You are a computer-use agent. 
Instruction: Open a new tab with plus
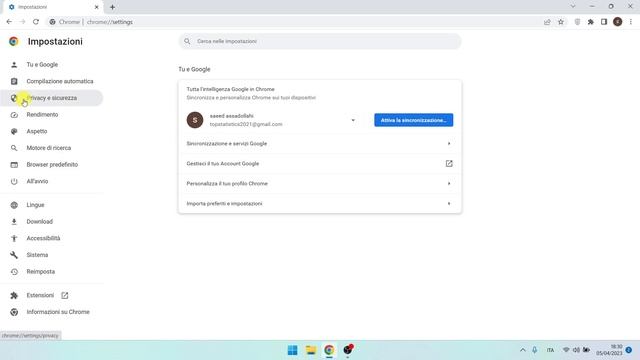[x=112, y=7]
